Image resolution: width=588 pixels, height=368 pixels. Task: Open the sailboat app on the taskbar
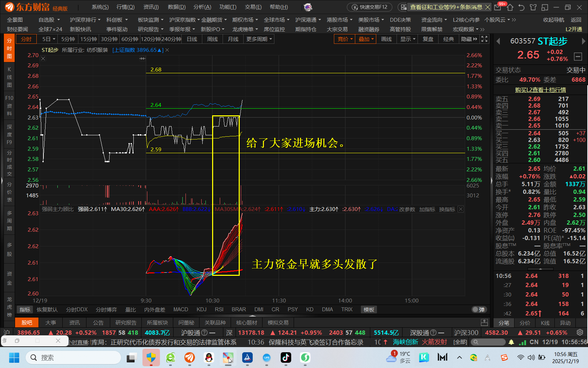tap(247, 357)
